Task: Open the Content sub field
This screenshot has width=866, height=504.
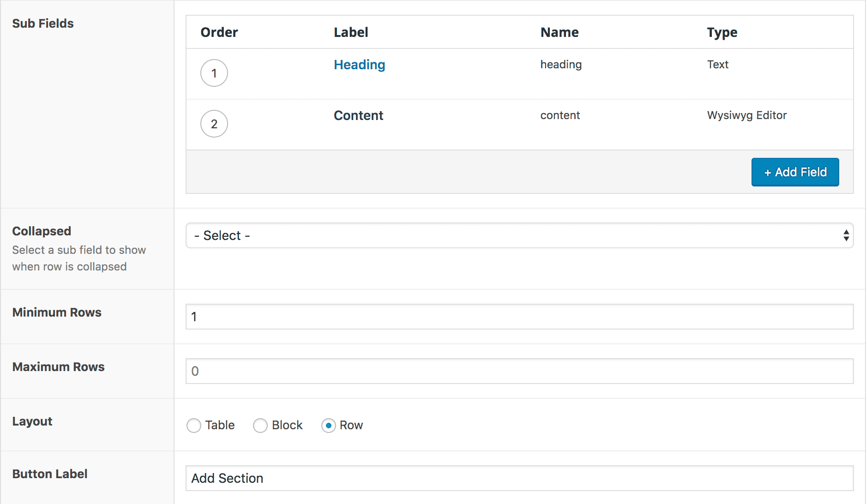Action: 358,115
